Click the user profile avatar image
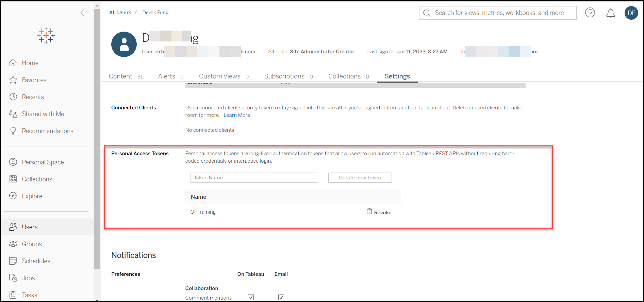The image size is (644, 302). click(x=124, y=45)
